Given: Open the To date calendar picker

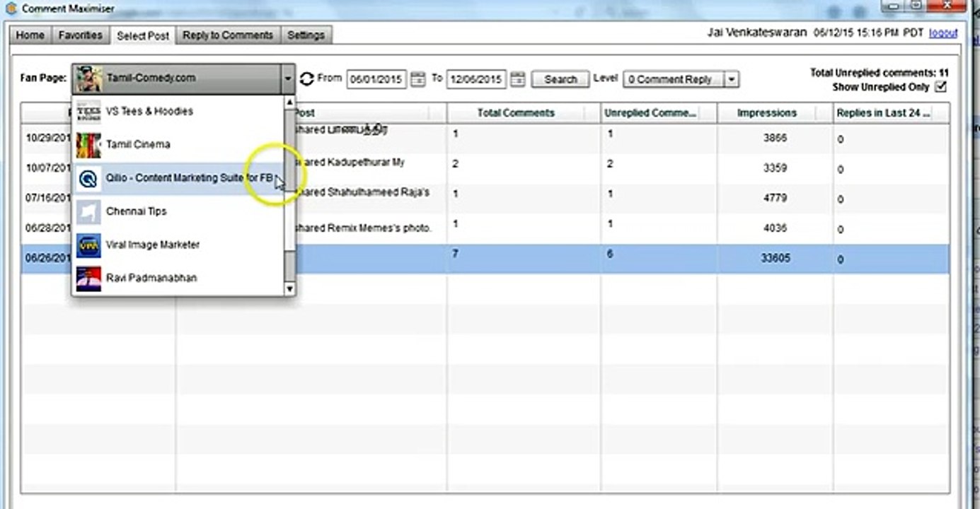Looking at the screenshot, I should point(518,79).
